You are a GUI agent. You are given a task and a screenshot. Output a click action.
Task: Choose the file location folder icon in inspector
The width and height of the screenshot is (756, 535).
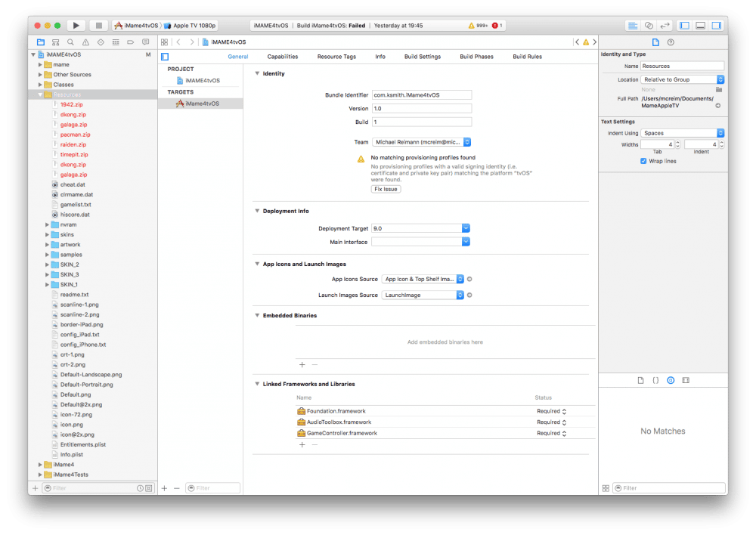point(719,90)
